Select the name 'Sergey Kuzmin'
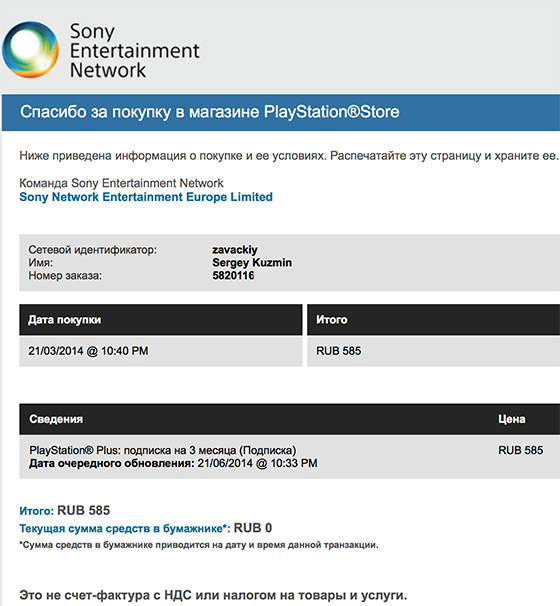This screenshot has width=560, height=606. tap(252, 262)
